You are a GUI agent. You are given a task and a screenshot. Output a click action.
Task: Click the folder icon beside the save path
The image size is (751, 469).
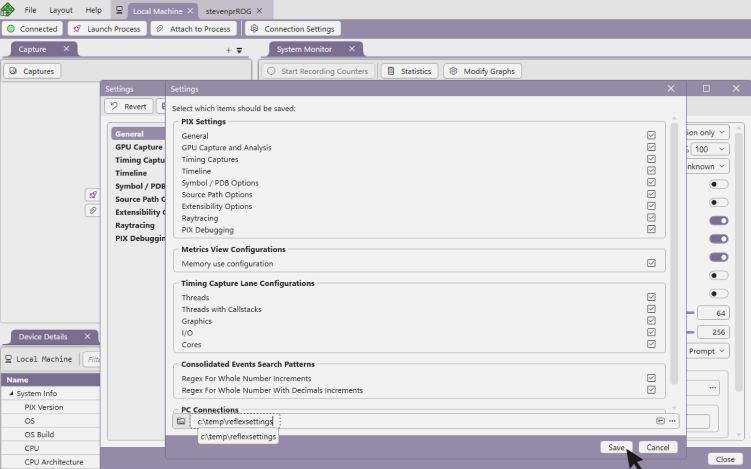pyautogui.click(x=180, y=421)
